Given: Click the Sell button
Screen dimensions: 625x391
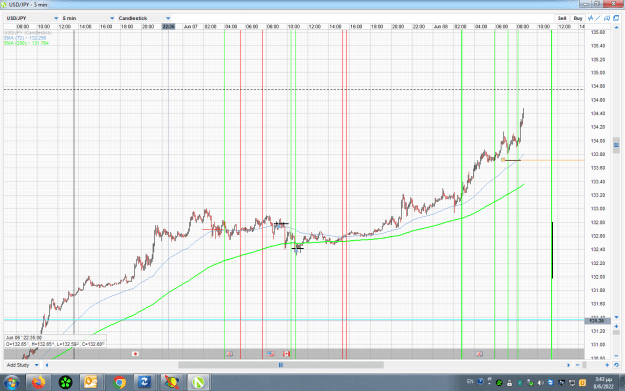Looking at the screenshot, I should click(562, 18).
